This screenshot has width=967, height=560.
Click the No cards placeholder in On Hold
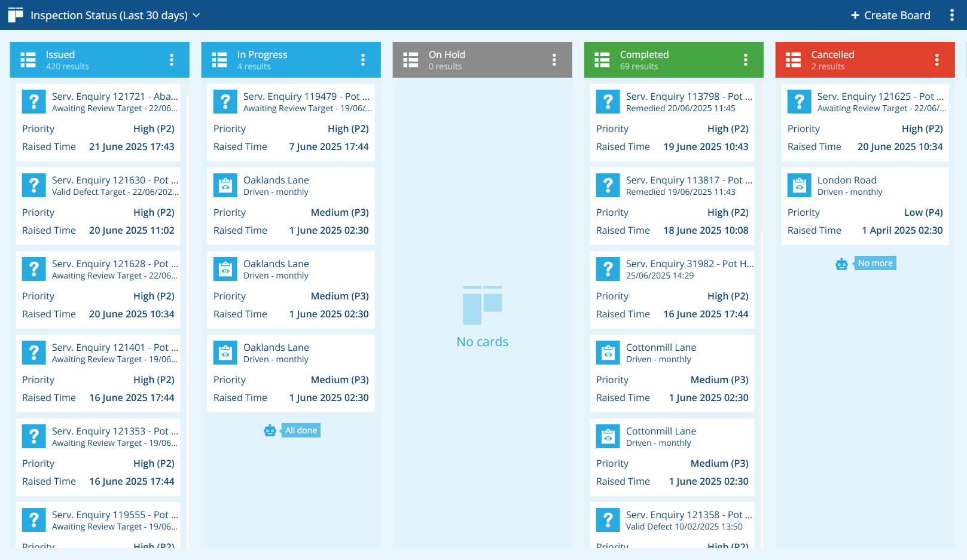pyautogui.click(x=482, y=317)
